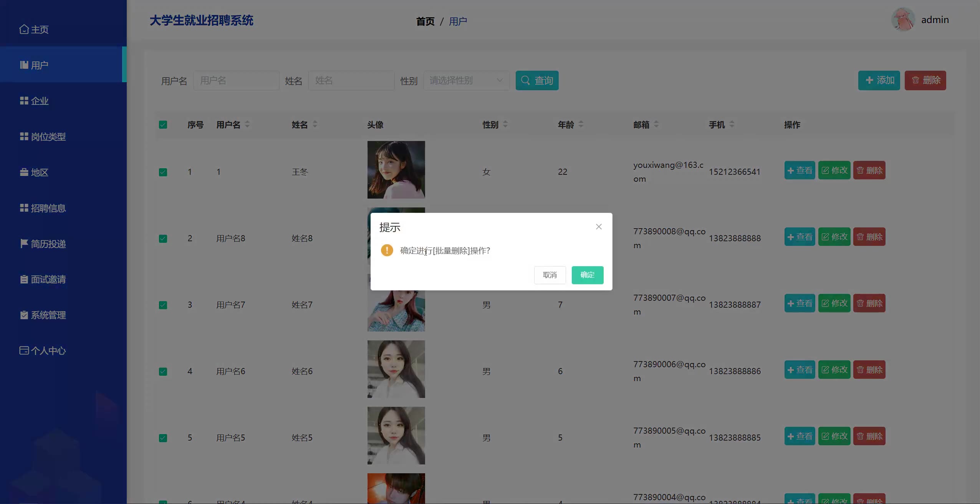The image size is (980, 504).
Task: Sort by 年龄 column arrows
Action: (x=581, y=124)
